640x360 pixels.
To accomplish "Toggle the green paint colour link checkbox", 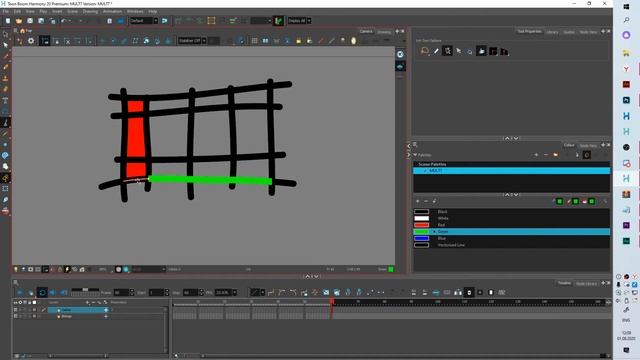I will [x=591, y=201].
